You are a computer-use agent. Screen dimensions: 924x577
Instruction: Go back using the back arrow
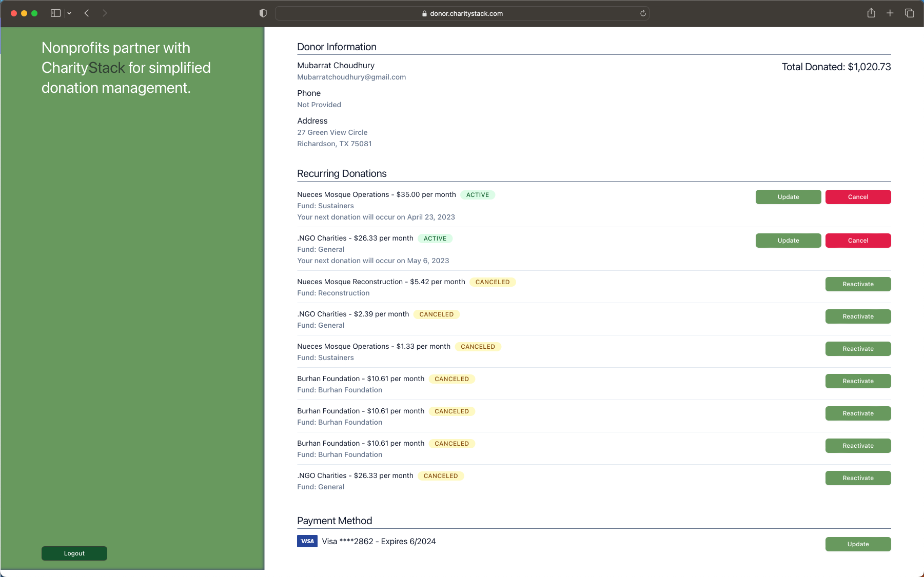point(87,13)
